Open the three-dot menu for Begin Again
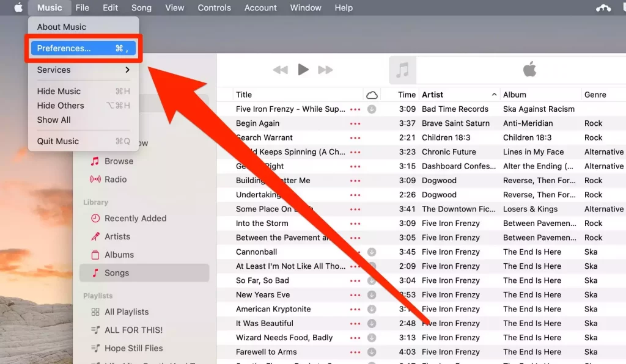 point(355,123)
